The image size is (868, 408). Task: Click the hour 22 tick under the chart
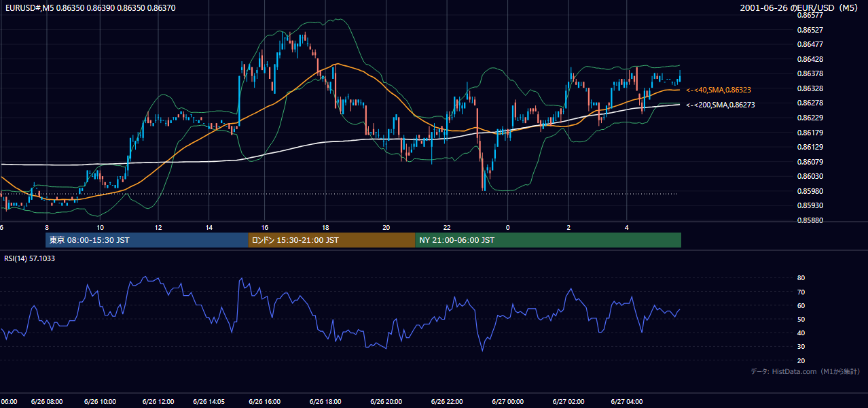[447, 227]
